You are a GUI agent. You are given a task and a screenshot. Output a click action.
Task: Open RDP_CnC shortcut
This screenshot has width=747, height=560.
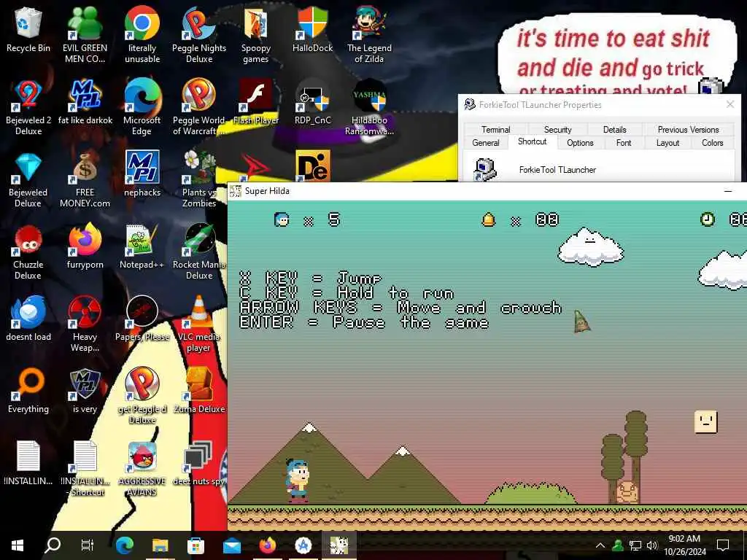tap(312, 102)
